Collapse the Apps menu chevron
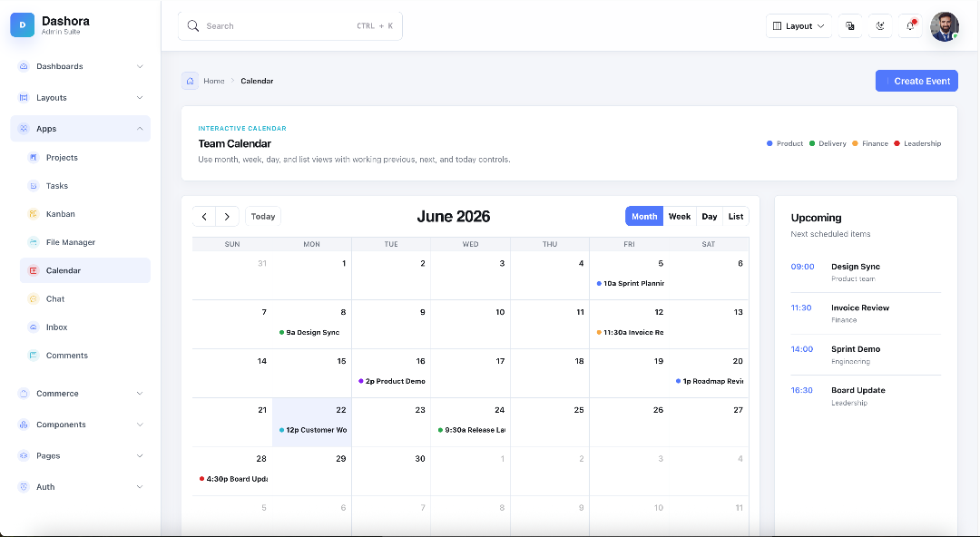 tap(140, 129)
